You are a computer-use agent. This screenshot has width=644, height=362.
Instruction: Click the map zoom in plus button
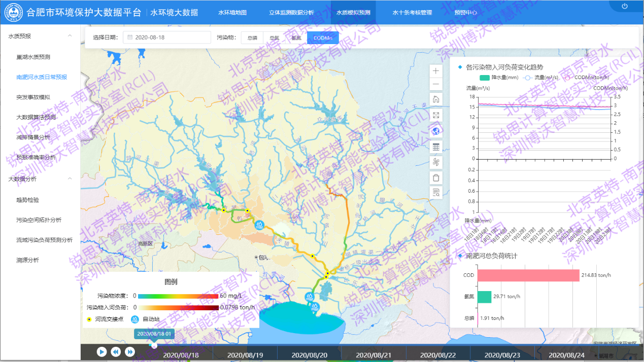click(436, 71)
